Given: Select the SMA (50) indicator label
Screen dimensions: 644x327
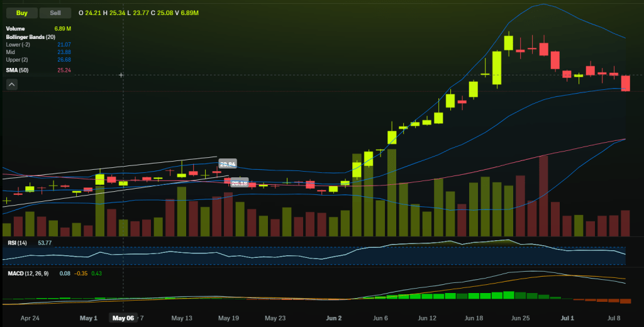Looking at the screenshot, I should (17, 70).
